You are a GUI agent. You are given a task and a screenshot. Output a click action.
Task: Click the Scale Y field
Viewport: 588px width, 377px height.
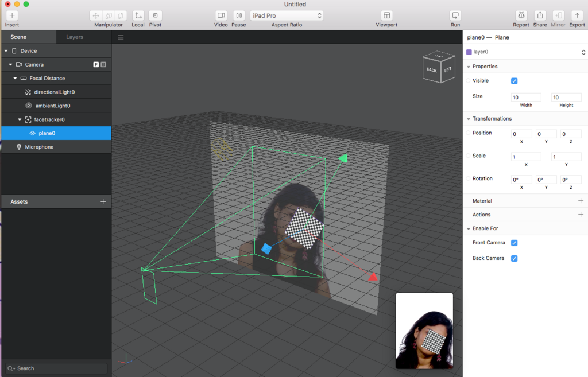pyautogui.click(x=566, y=157)
